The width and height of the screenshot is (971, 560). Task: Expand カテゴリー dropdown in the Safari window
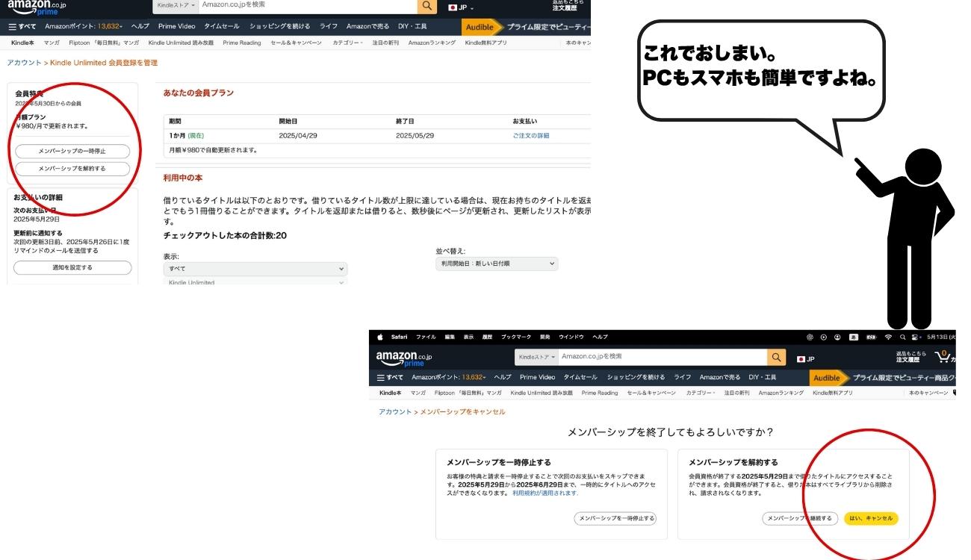pyautogui.click(x=701, y=393)
